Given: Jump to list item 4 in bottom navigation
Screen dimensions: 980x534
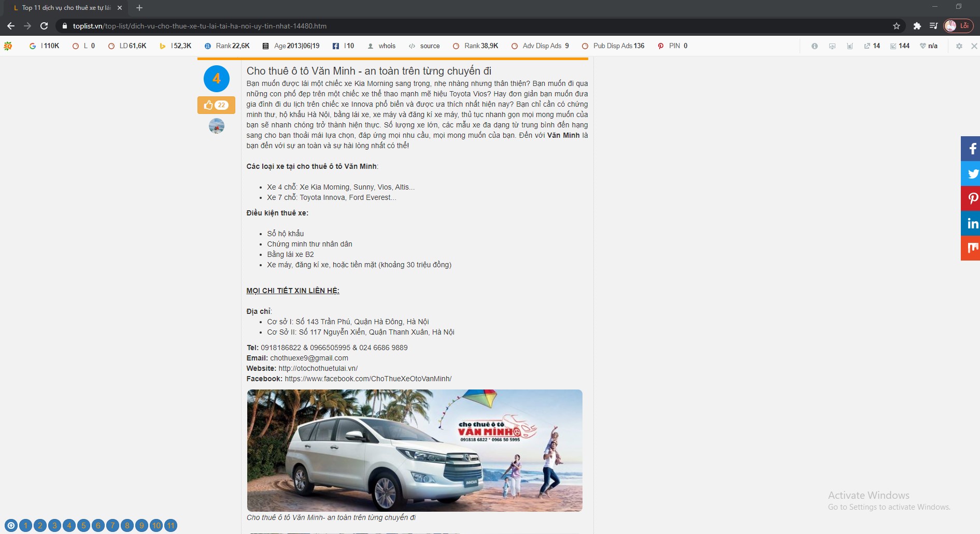Looking at the screenshot, I should point(69,526).
